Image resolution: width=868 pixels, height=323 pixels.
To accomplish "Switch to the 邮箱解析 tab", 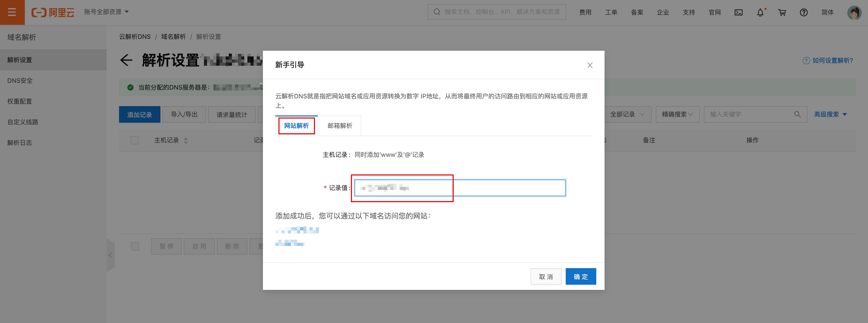I will pyautogui.click(x=340, y=126).
